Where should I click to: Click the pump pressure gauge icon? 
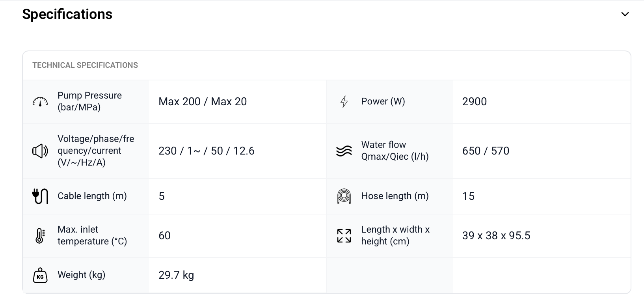click(40, 102)
